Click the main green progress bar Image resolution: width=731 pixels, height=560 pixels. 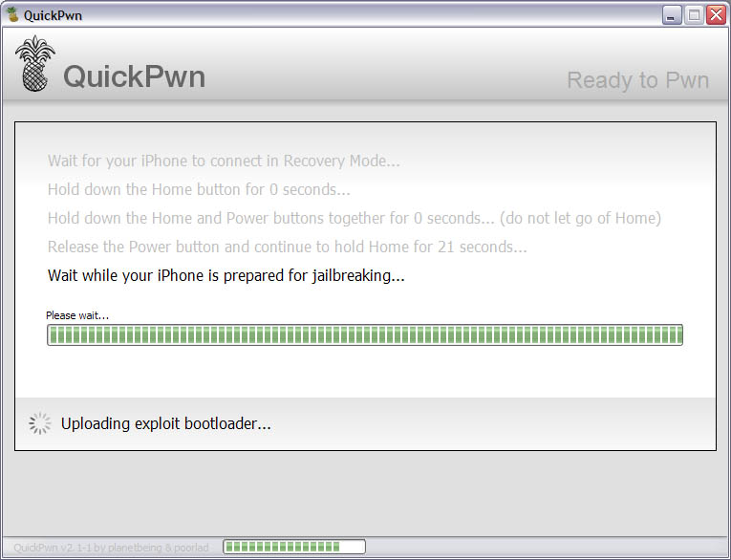pyautogui.click(x=365, y=334)
